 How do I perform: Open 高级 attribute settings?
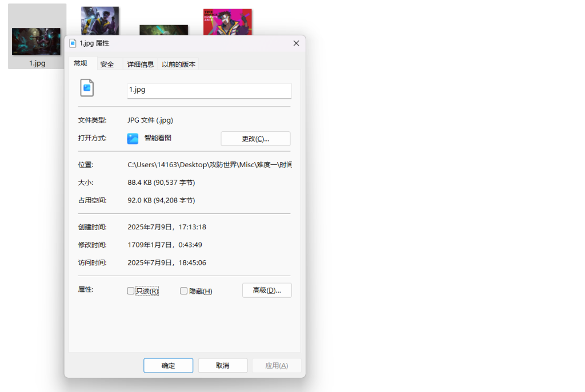point(267,290)
